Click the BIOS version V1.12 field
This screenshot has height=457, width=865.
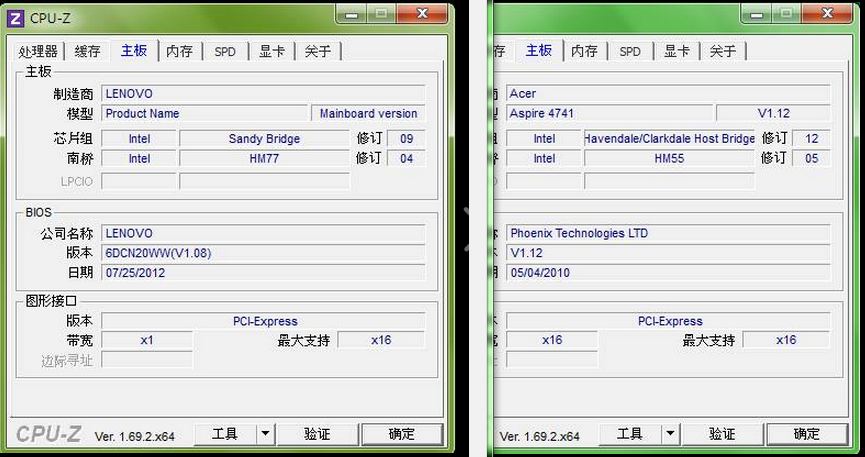tap(668, 253)
